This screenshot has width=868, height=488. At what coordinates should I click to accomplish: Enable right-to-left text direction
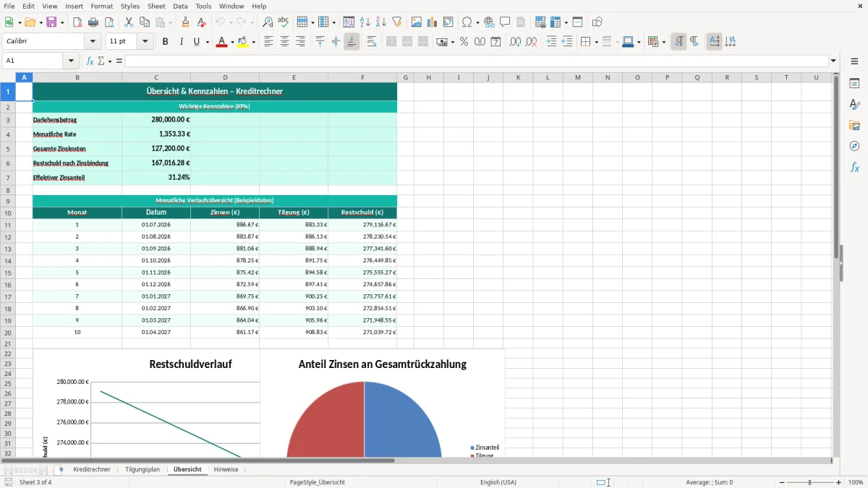point(694,42)
